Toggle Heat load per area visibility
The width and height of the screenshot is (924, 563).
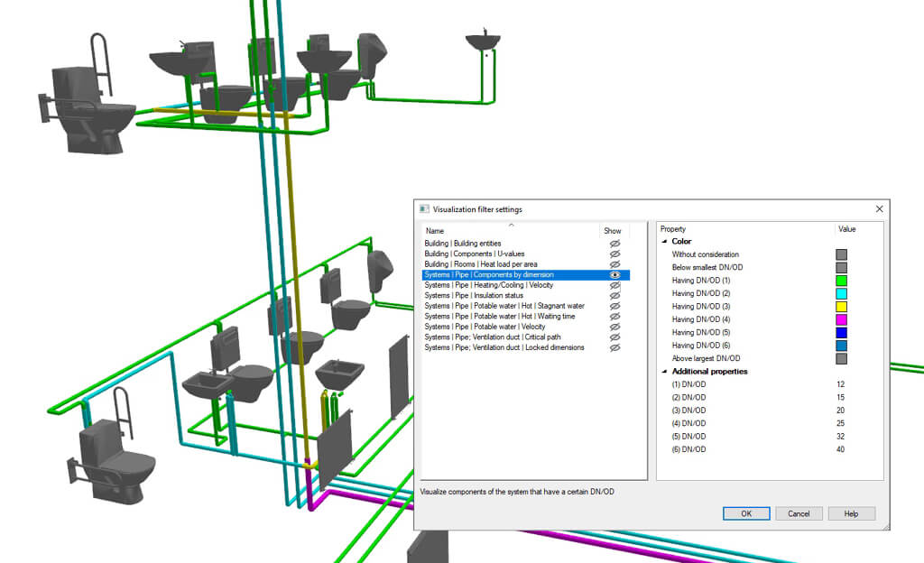coord(615,264)
